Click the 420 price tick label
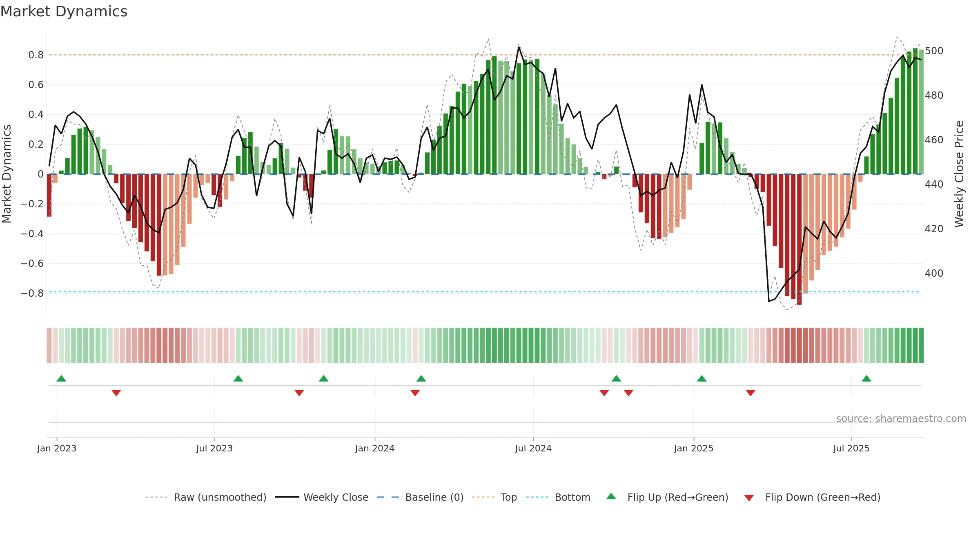 (x=934, y=229)
